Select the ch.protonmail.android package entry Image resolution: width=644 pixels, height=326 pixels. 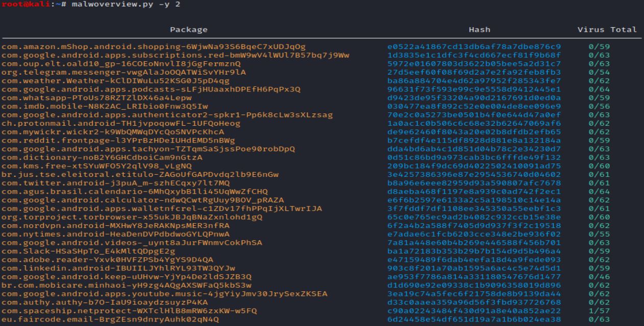pos(121,123)
